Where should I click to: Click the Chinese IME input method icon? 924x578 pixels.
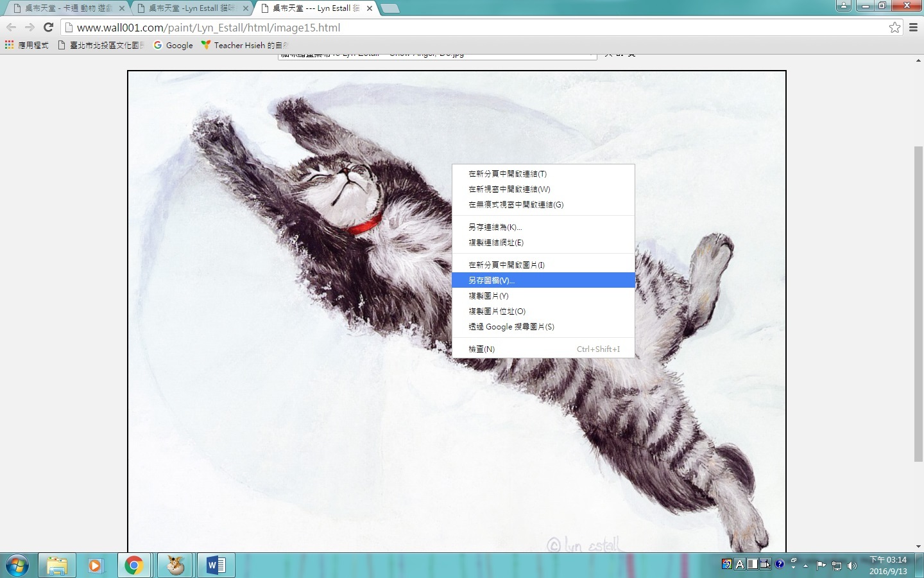pyautogui.click(x=726, y=565)
